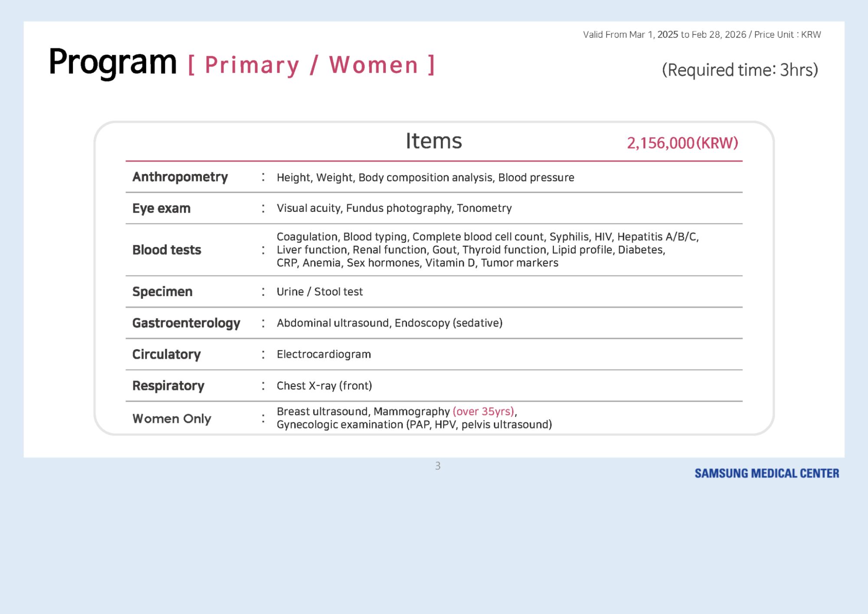
Task: Select the Respiratory row label
Action: tap(168, 386)
